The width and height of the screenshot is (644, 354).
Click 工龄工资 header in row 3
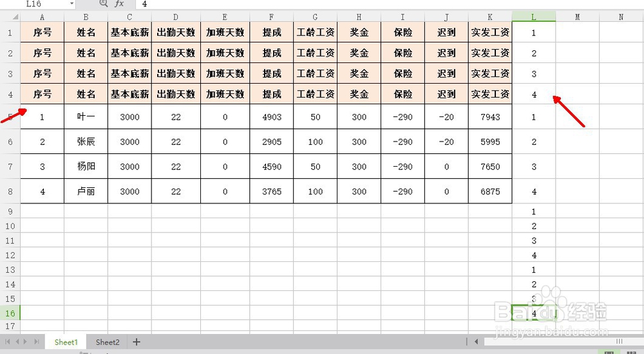pos(315,73)
